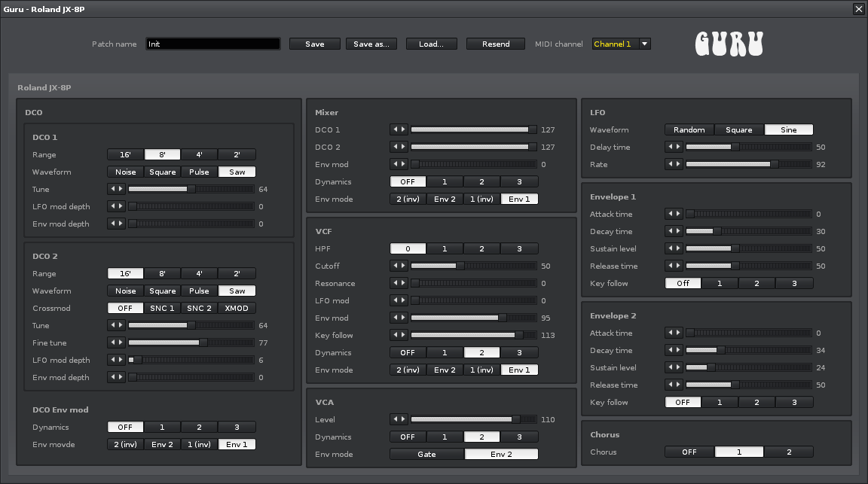868x484 pixels.
Task: Set VCA Dynamics to 3
Action: pyautogui.click(x=519, y=437)
